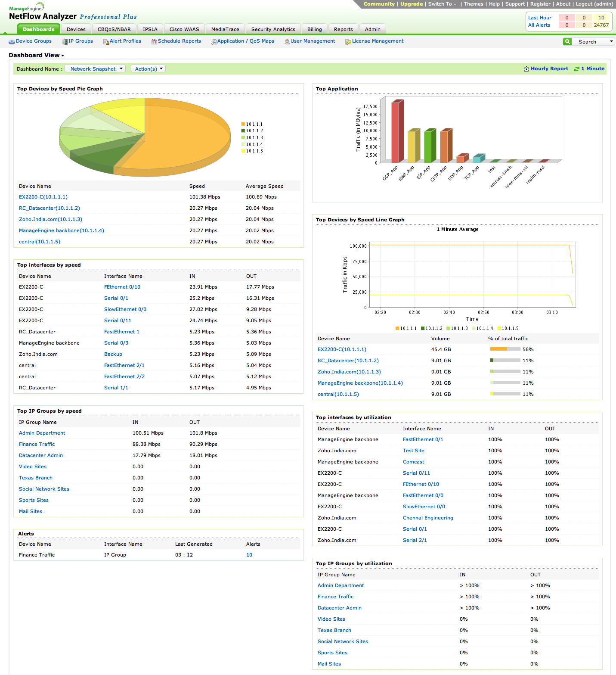Open the Register link in the top bar
This screenshot has width=616, height=675.
point(540,4)
